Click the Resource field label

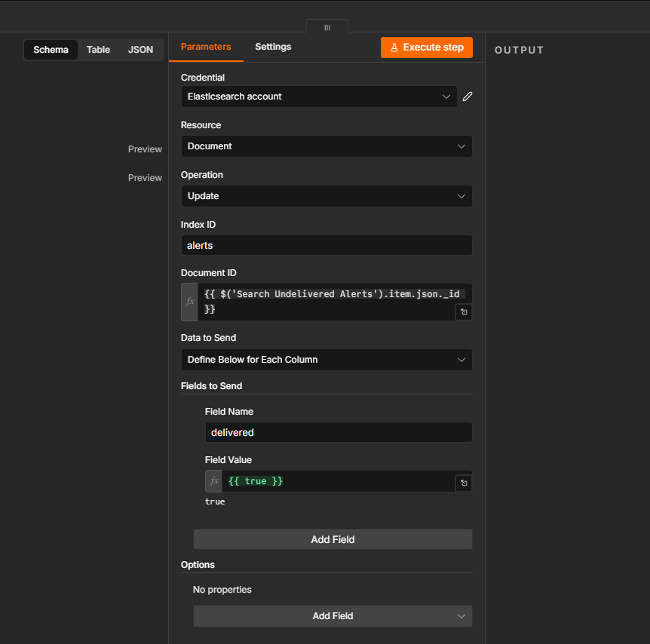(201, 125)
